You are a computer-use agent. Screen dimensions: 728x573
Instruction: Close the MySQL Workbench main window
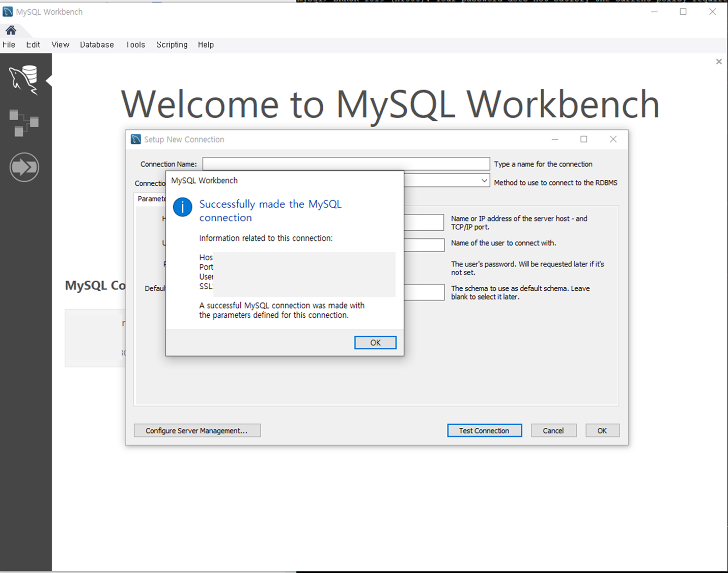pyautogui.click(x=713, y=12)
